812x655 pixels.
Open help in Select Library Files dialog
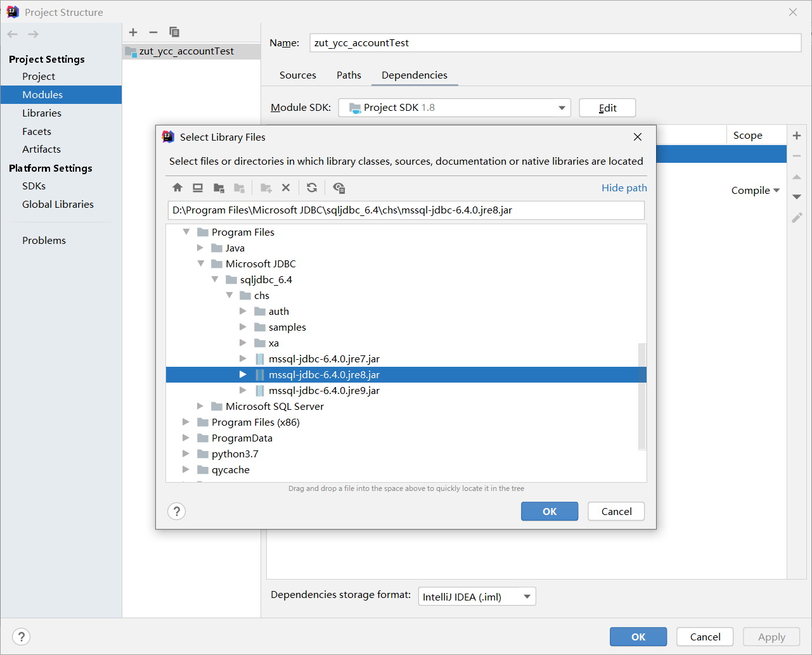pos(177,511)
